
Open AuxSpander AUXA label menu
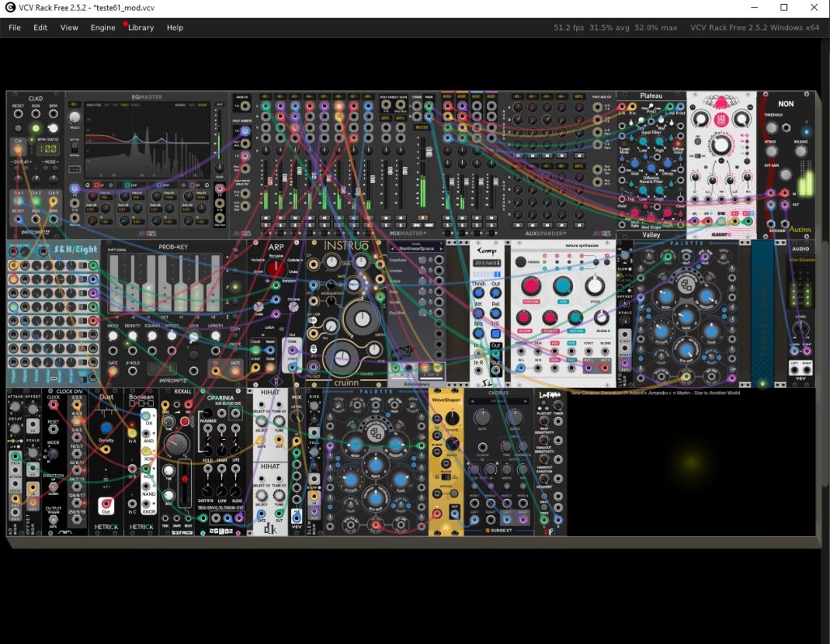[x=447, y=97]
